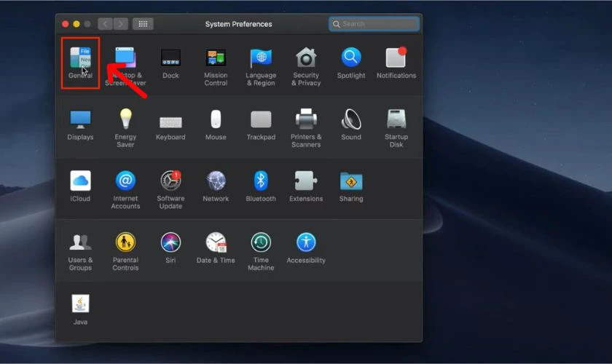This screenshot has height=364, width=612.
Task: Close the System Preferences window
Action: coord(65,24)
